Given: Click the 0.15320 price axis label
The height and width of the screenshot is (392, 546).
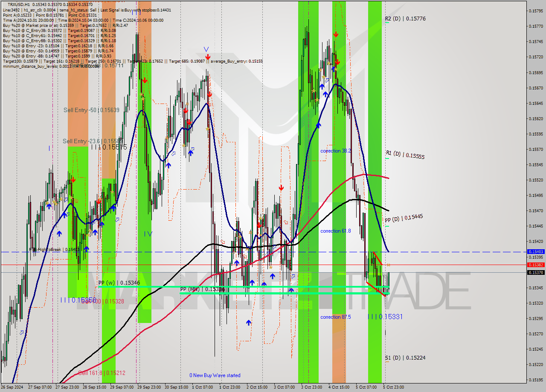Looking at the screenshot, I should (536, 303).
